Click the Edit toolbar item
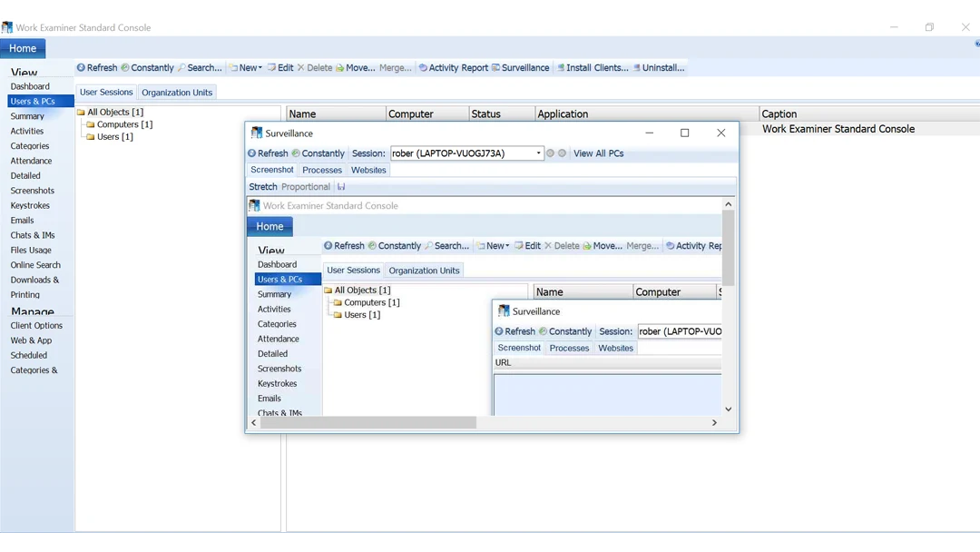Viewport: 980px width, 552px height. 280,67
